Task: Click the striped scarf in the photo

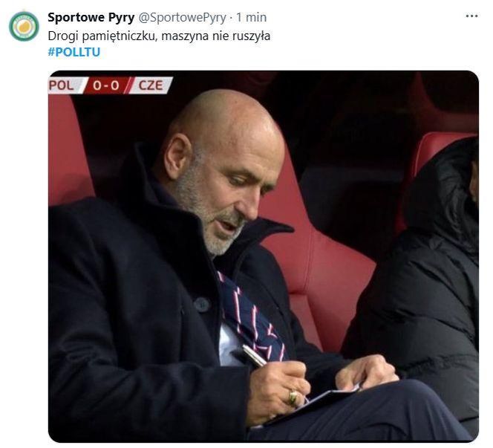Action: click(x=250, y=318)
